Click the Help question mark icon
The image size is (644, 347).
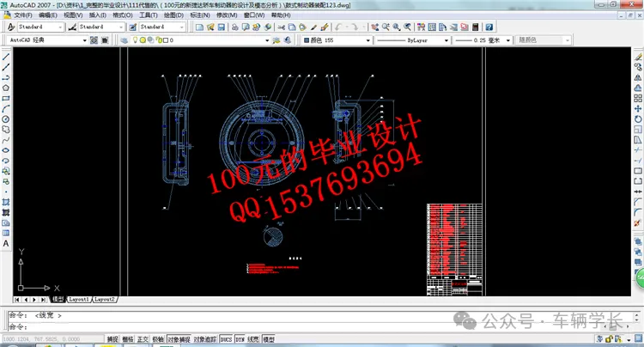pos(489,27)
